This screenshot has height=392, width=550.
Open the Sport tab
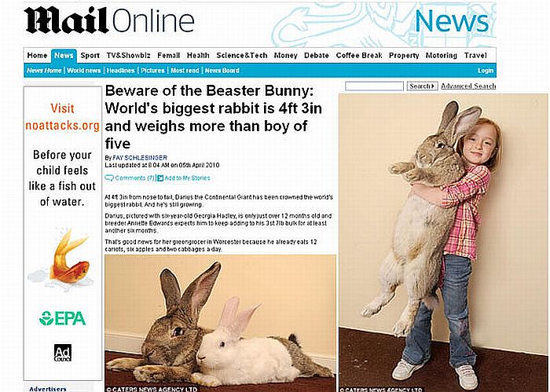[x=90, y=56]
